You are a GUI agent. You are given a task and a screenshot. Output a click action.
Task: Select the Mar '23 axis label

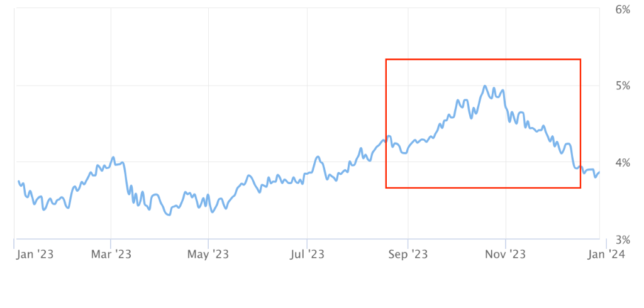point(111,255)
